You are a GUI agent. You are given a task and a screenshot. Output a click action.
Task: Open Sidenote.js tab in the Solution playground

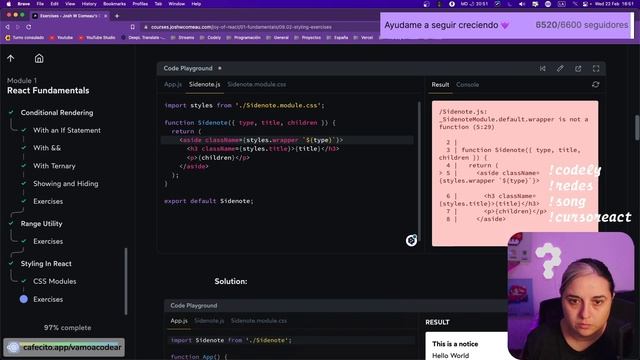click(x=209, y=321)
